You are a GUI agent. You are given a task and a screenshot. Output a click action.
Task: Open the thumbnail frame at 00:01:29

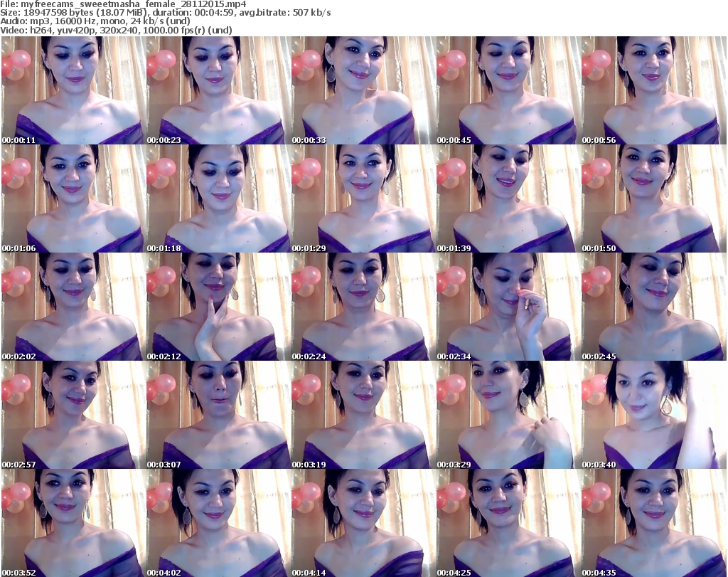click(363, 198)
